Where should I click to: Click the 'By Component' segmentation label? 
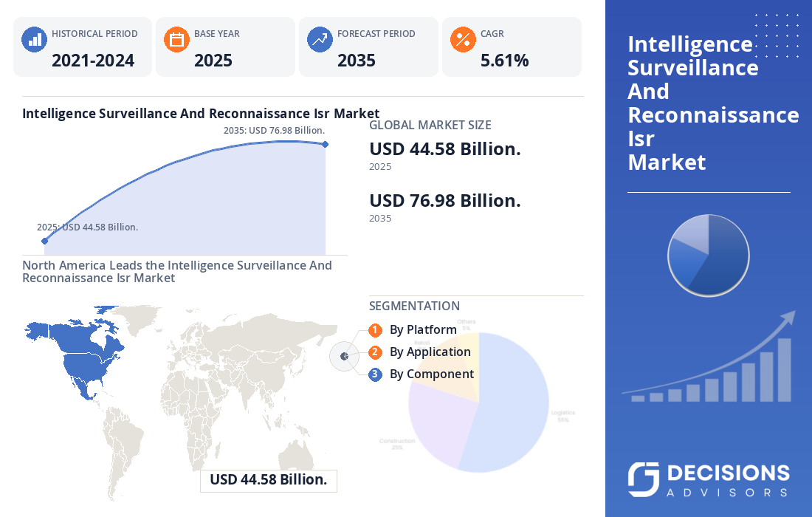pos(432,374)
